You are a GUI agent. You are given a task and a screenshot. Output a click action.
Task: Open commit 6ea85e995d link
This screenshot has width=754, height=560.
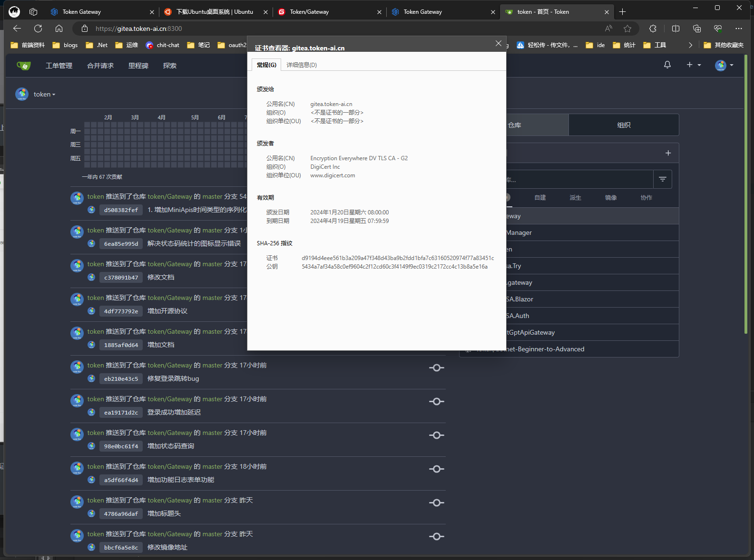point(121,244)
